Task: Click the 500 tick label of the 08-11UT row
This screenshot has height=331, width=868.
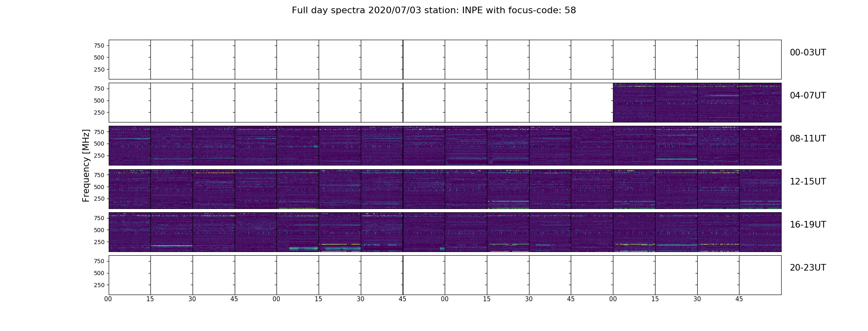Action: [x=99, y=144]
